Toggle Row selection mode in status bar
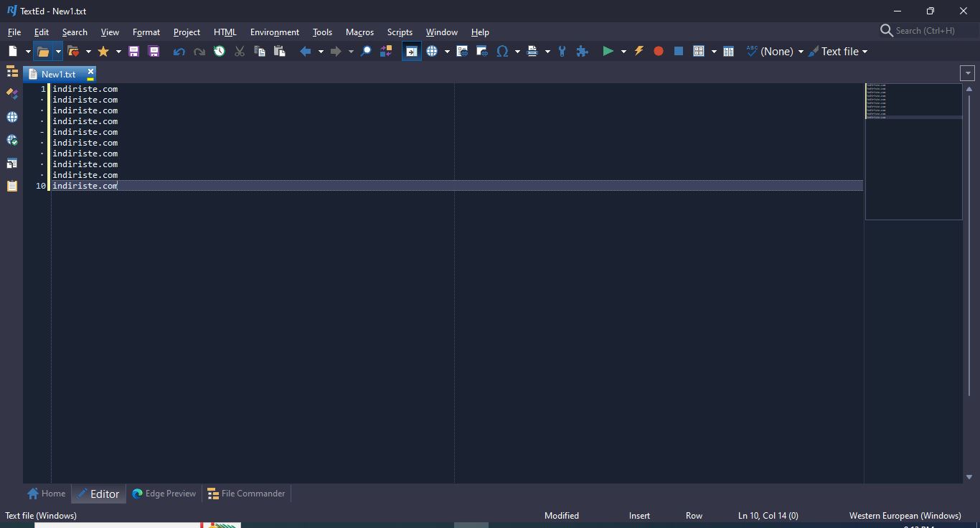980x528 pixels. (694, 515)
